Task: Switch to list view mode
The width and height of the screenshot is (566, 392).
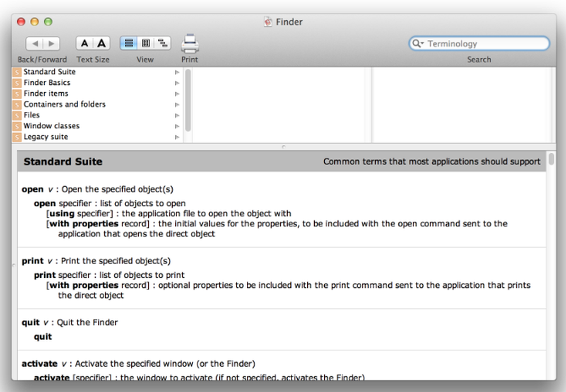Action: 128,44
